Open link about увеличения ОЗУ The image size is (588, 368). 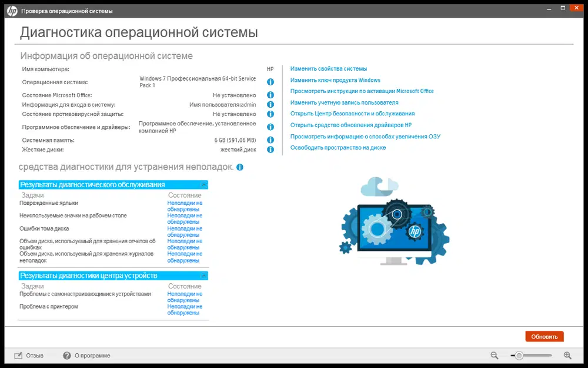point(365,137)
